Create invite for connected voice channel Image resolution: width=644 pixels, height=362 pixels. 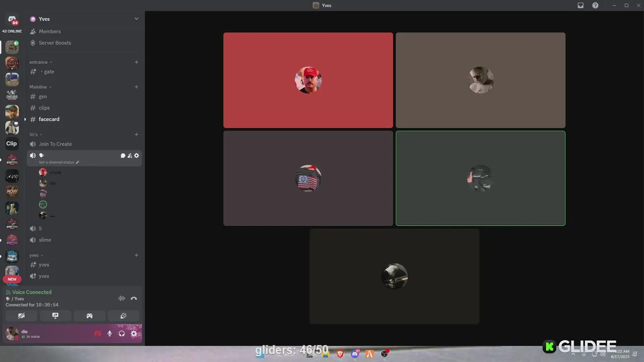[130, 156]
